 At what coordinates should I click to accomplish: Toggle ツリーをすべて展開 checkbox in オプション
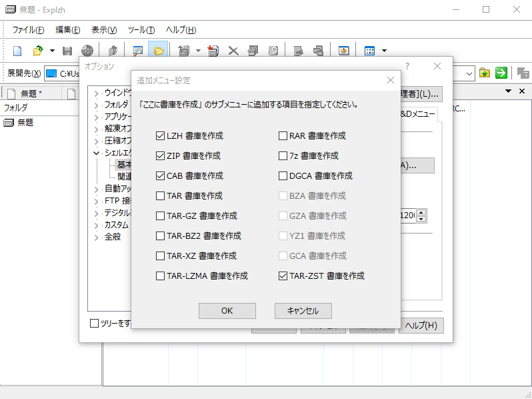click(94, 324)
